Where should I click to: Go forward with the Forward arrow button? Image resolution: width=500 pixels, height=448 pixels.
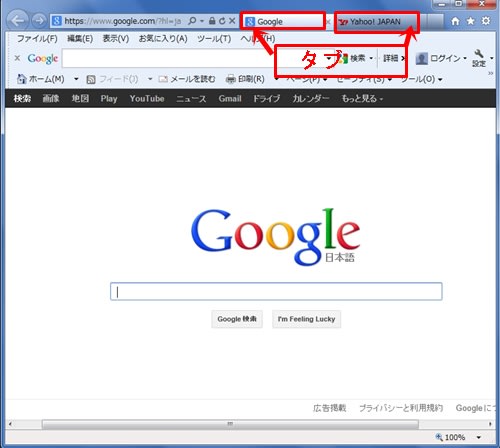(x=39, y=21)
